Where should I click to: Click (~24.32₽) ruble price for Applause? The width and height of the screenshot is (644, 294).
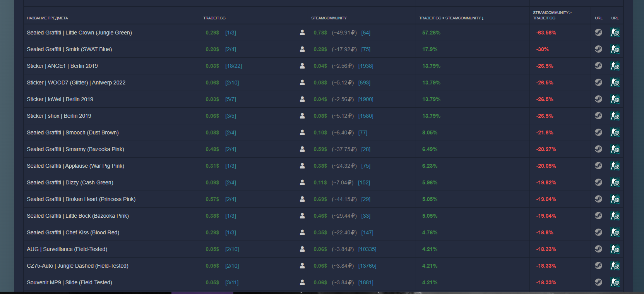pyautogui.click(x=344, y=166)
